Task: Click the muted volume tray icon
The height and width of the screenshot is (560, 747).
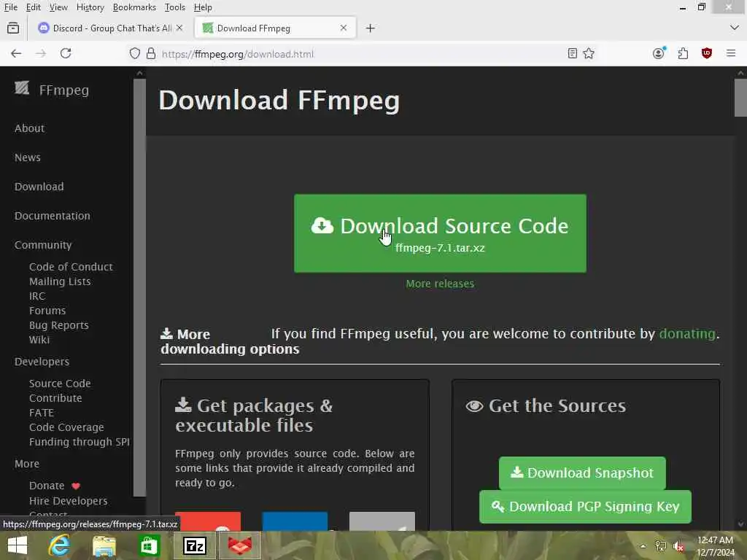Action: (678, 546)
